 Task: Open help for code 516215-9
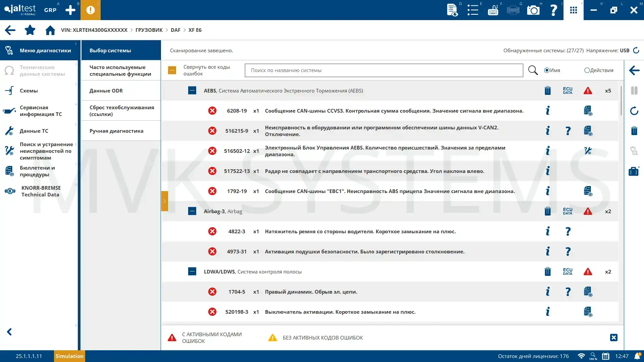tap(568, 131)
